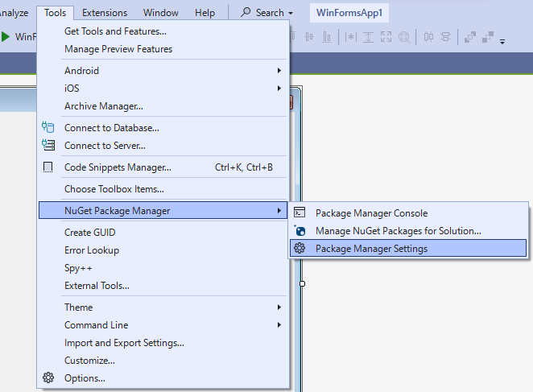Open the Window menu

click(161, 13)
